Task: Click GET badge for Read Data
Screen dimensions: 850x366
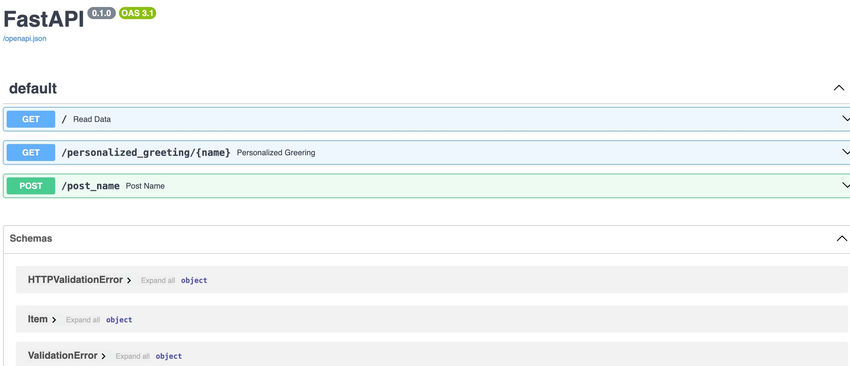Action: point(31,119)
